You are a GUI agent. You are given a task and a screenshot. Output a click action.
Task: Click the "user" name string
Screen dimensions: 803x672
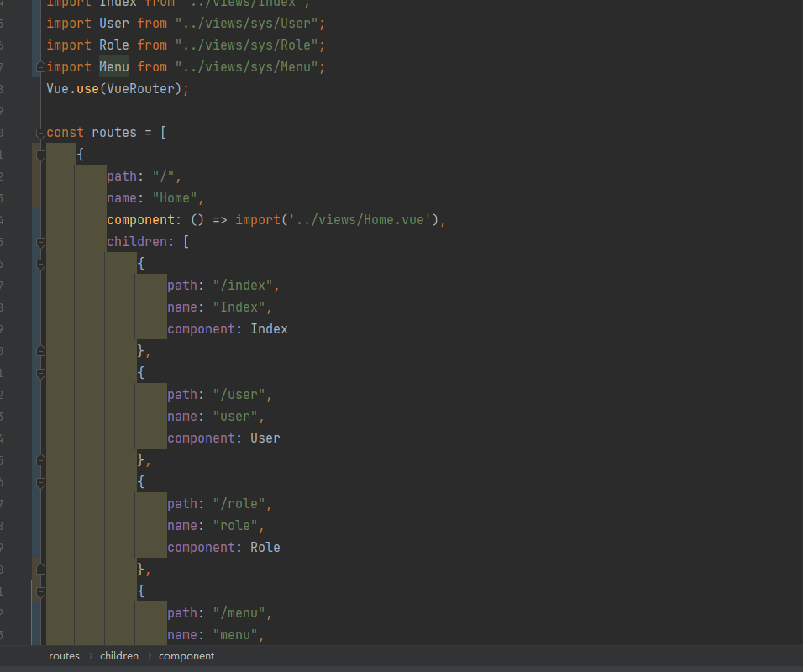click(235, 417)
